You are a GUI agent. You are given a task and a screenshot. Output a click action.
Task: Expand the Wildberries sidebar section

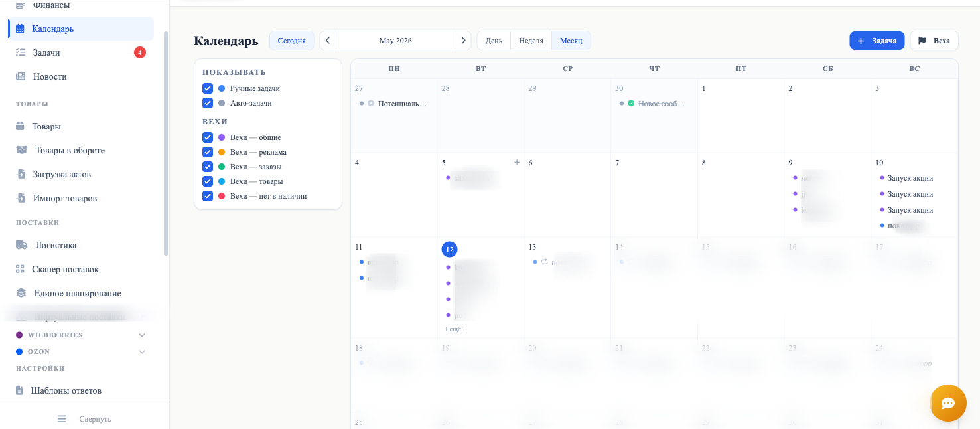[x=141, y=335]
